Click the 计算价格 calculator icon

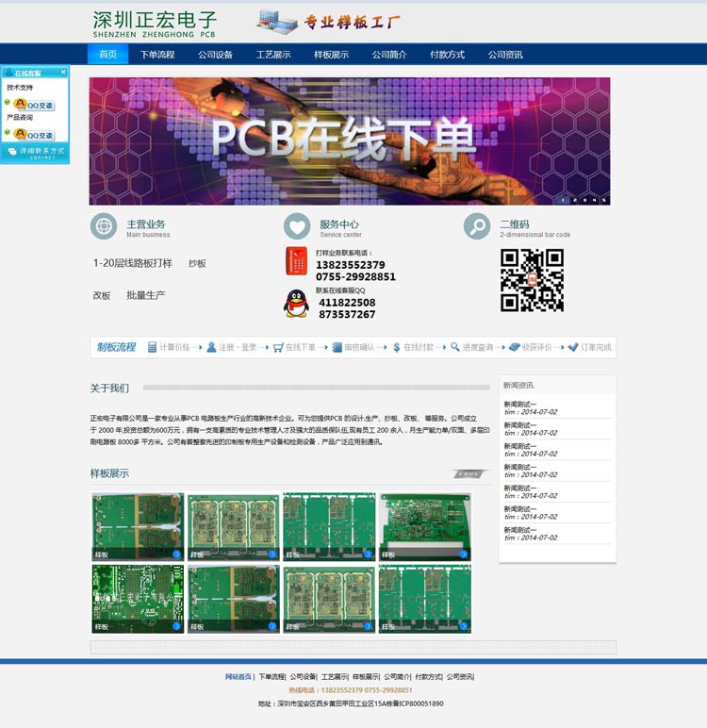tap(152, 347)
